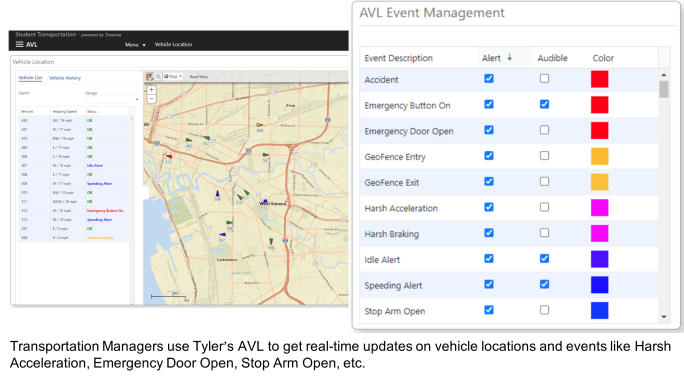Screen dimensions: 684x377
Task: Click the event list scroll-up arrow
Action: (x=663, y=75)
